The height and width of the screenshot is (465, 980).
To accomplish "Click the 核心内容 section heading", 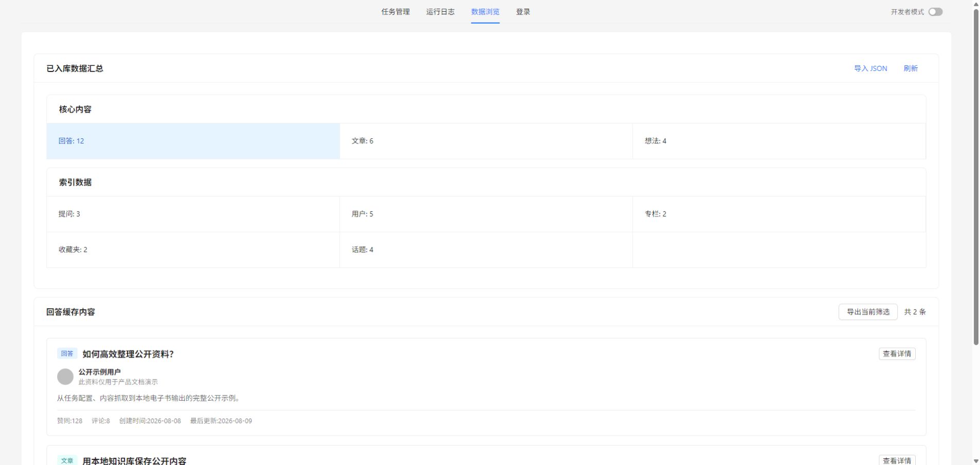I will point(75,109).
